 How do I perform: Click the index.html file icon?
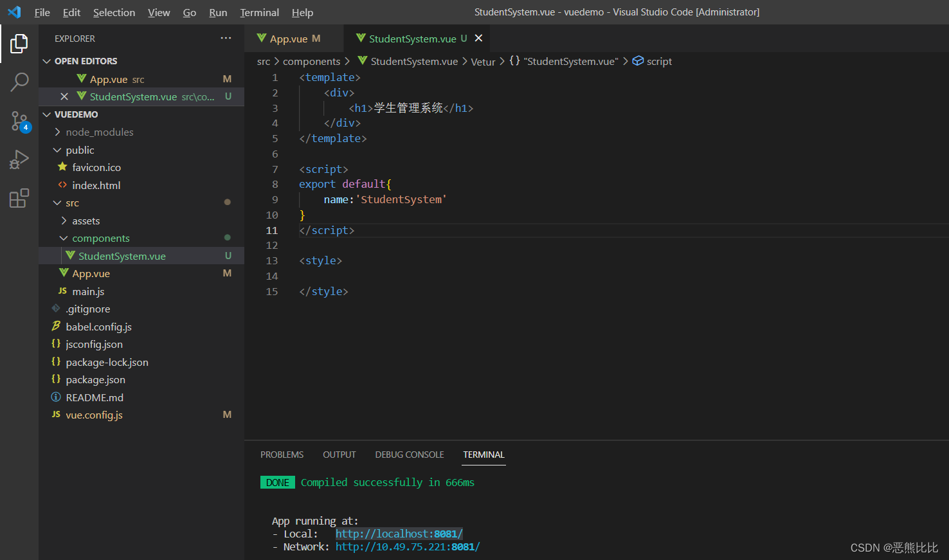(62, 185)
